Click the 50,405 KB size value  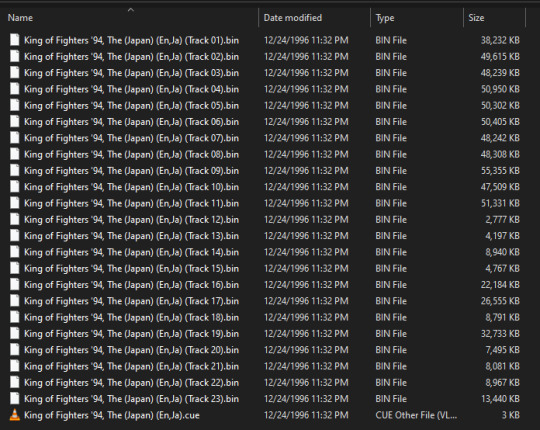click(500, 122)
